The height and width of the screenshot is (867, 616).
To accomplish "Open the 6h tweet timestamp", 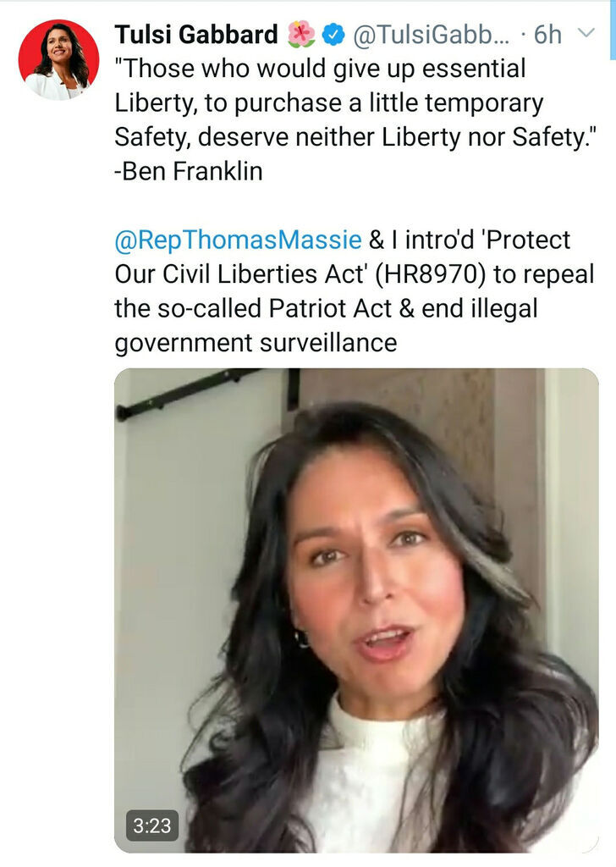I will point(547,35).
